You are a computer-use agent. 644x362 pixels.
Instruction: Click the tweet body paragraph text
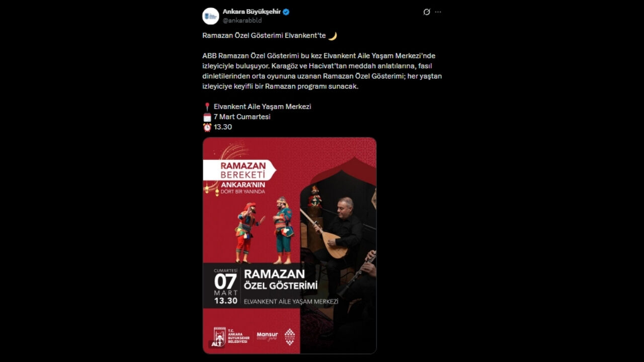pos(322,71)
